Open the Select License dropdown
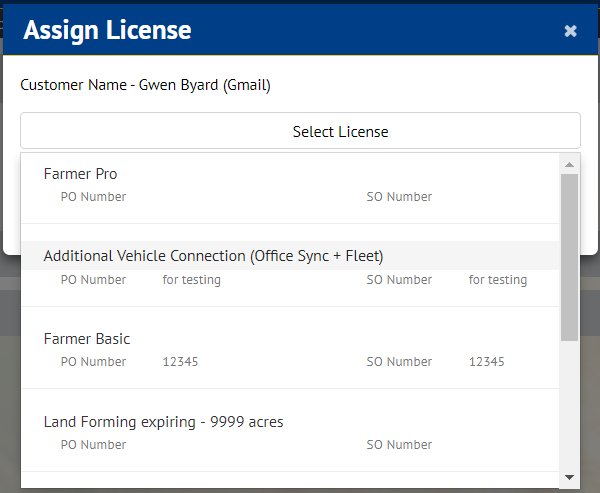 pos(300,131)
